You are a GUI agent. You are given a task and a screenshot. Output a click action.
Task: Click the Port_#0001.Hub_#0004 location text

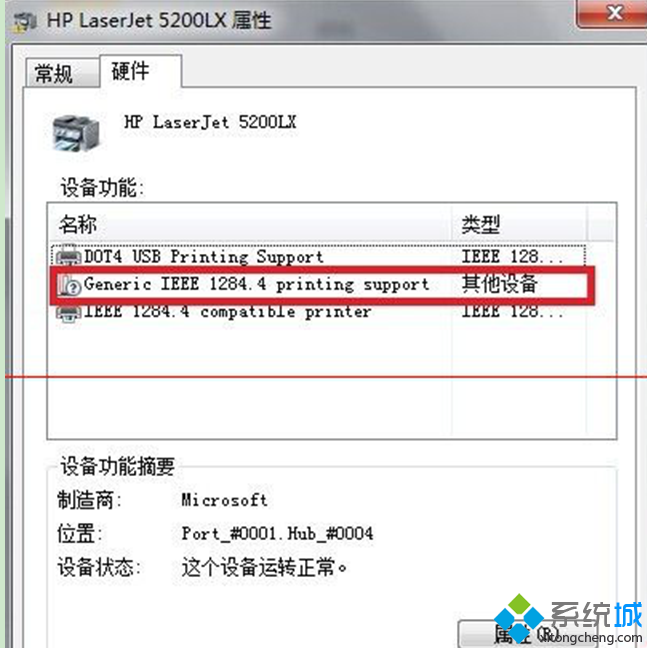pyautogui.click(x=277, y=533)
